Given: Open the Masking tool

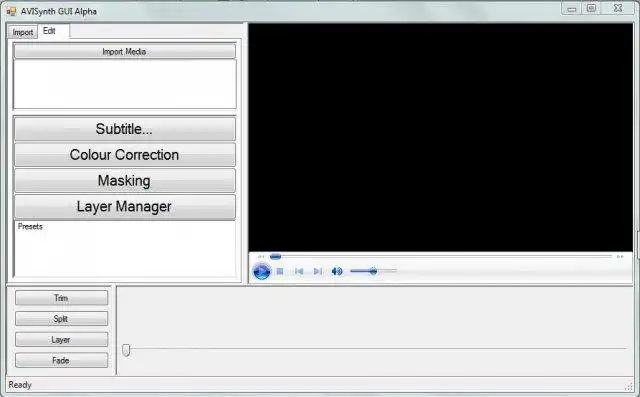Looking at the screenshot, I should click(x=124, y=181).
